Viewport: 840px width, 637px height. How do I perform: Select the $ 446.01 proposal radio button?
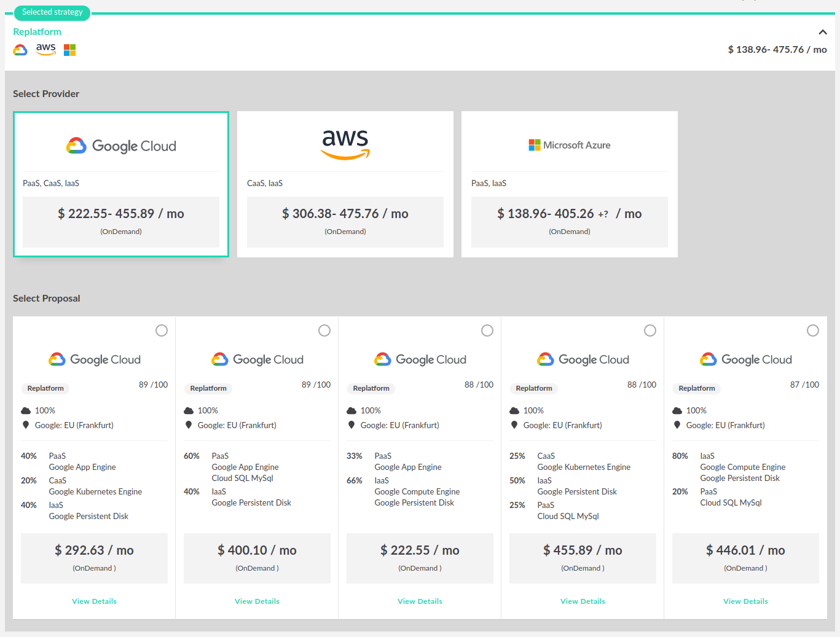point(813,330)
